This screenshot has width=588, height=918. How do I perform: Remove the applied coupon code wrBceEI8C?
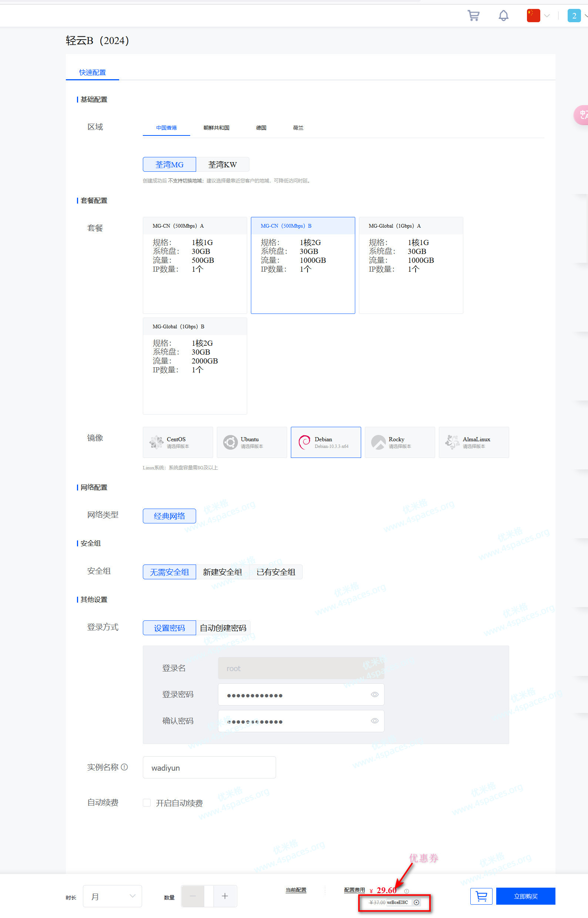pyautogui.click(x=416, y=902)
